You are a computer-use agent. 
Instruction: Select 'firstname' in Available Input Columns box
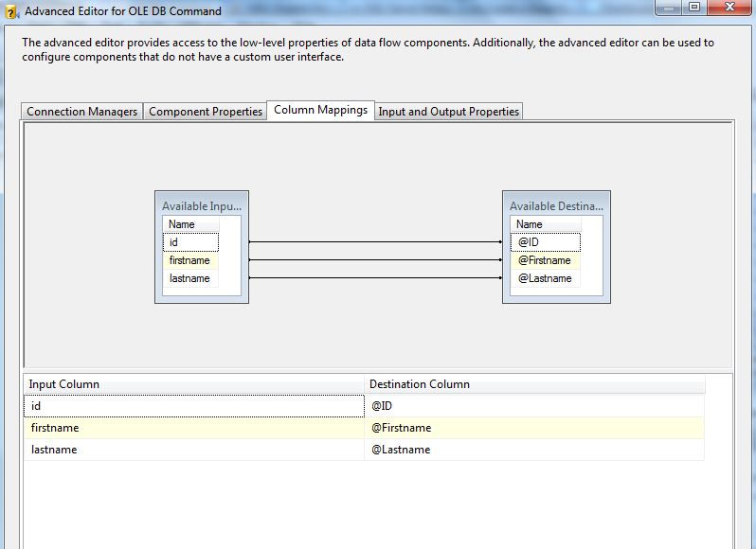190,260
